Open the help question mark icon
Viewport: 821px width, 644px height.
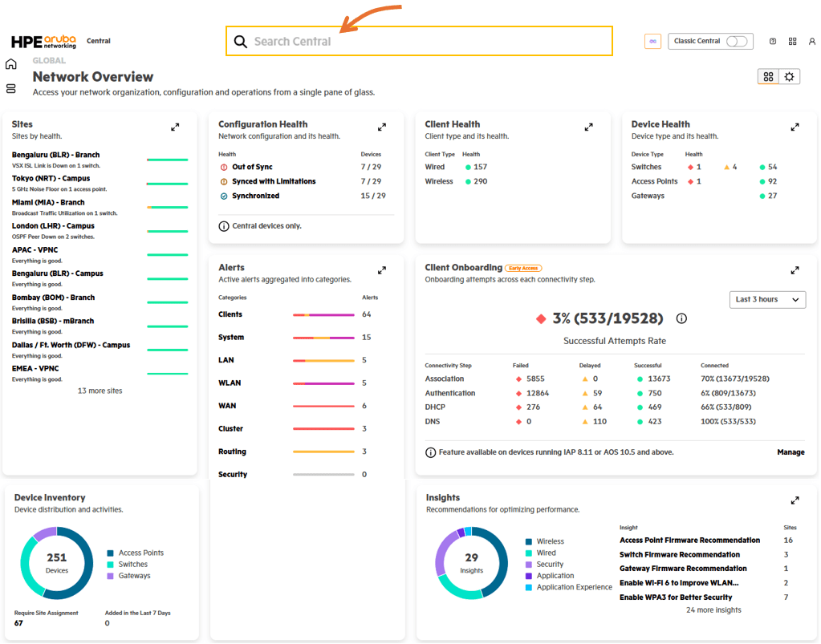[773, 42]
